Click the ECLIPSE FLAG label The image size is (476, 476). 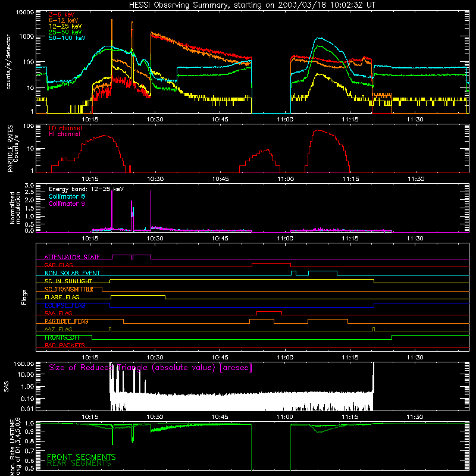pyautogui.click(x=65, y=305)
